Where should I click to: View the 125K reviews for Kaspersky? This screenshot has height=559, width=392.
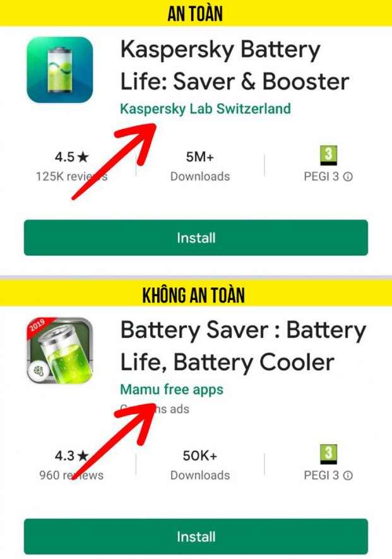71,176
